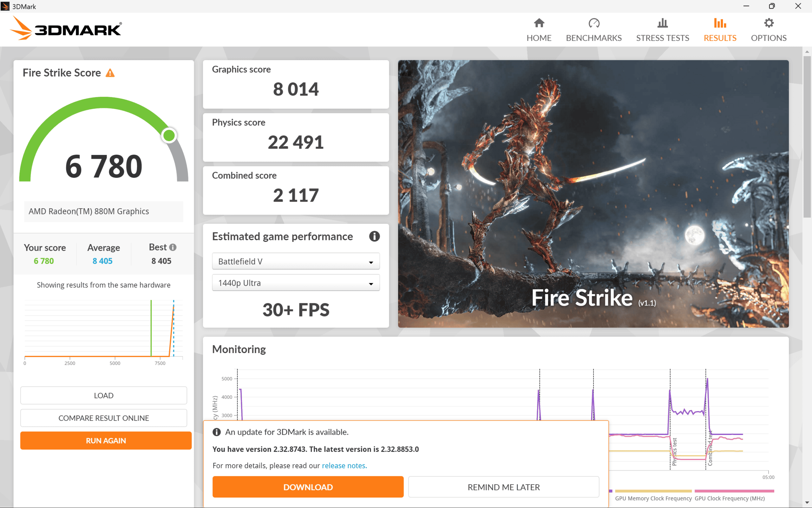The width and height of the screenshot is (812, 508).
Task: Click the RUN AGAIN button
Action: click(x=106, y=440)
